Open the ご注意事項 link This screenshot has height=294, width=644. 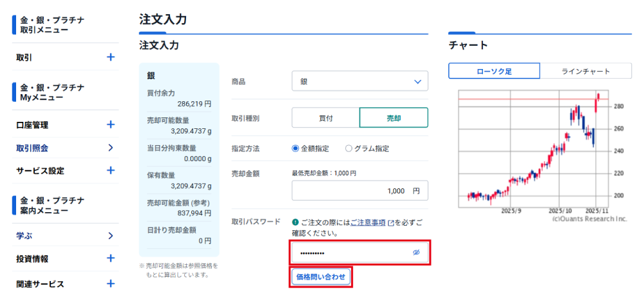(x=368, y=222)
